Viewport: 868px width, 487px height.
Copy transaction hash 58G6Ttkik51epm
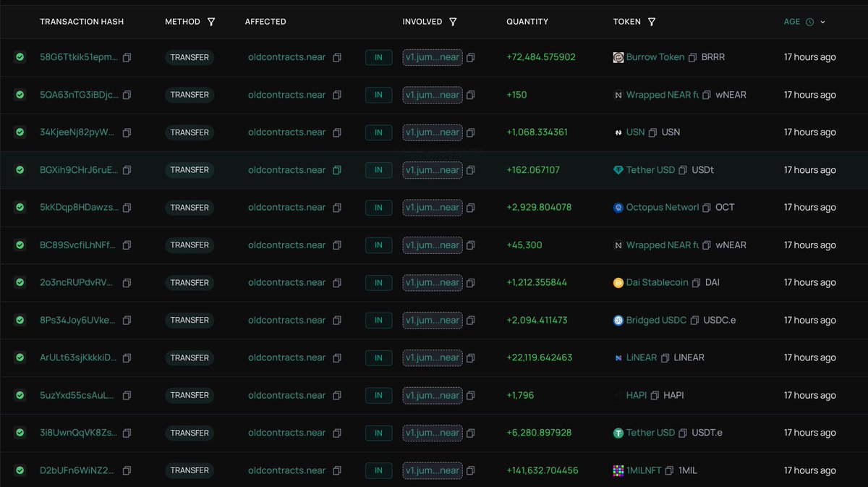point(127,57)
